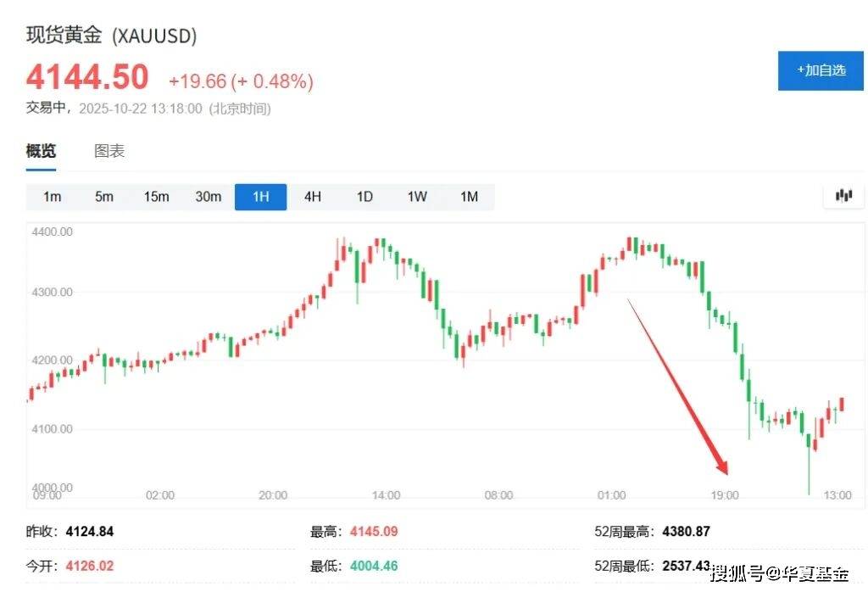Click the 4144.50 current price
Image resolution: width=868 pixels, height=592 pixels.
coord(87,77)
